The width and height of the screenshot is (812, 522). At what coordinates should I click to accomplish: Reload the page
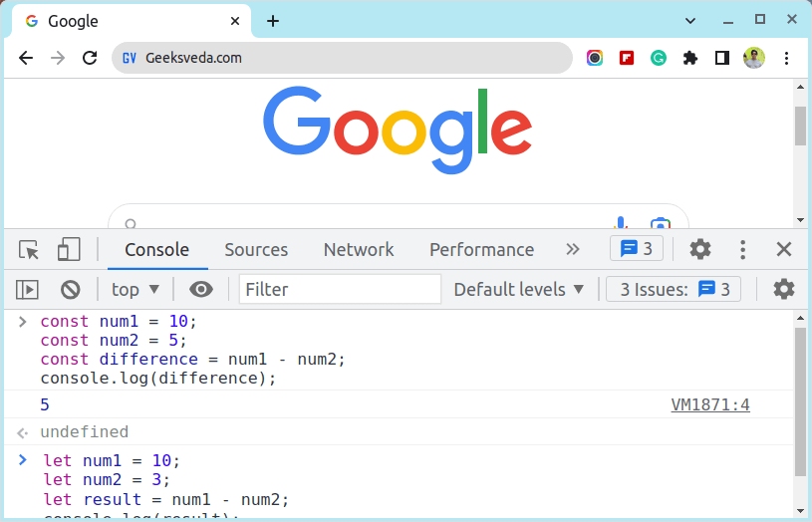(x=90, y=58)
